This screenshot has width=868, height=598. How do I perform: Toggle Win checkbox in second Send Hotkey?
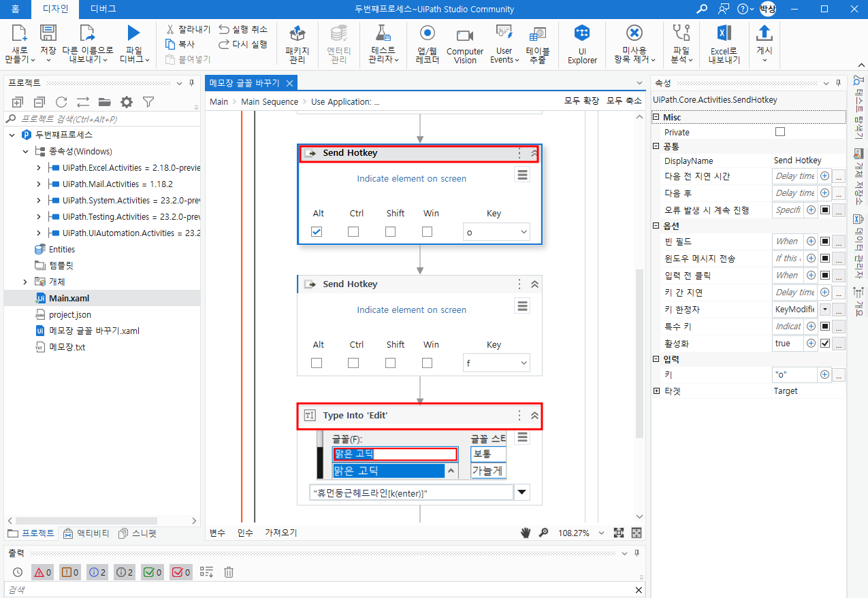427,363
